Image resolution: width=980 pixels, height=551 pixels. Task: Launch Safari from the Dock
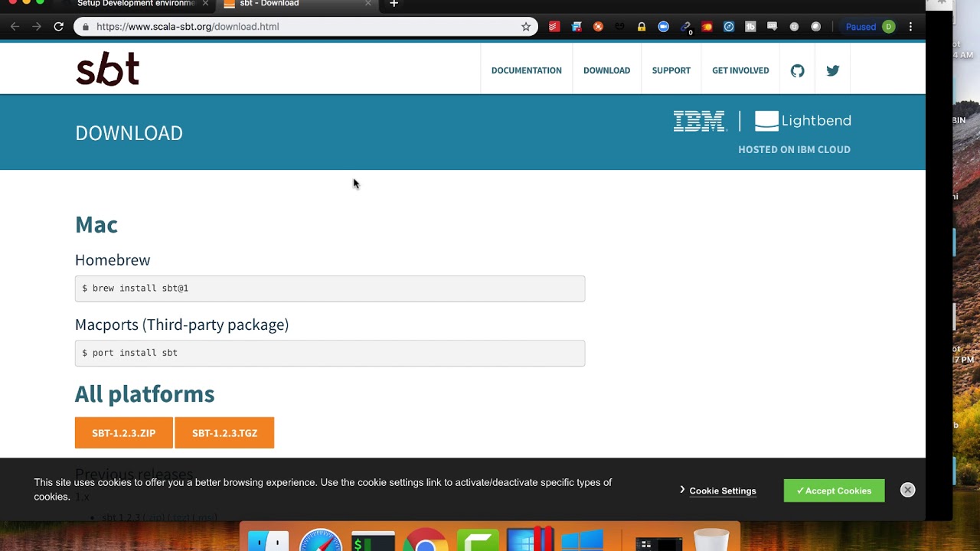click(320, 540)
